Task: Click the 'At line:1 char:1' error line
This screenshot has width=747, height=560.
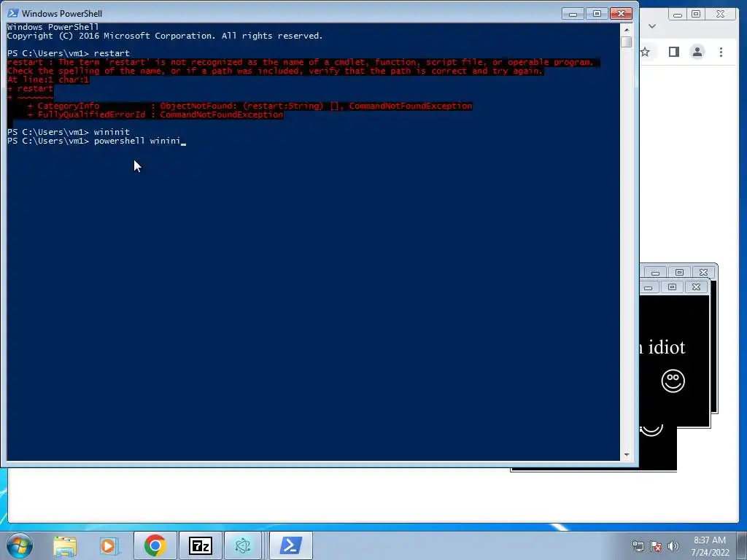Action: 48,79
